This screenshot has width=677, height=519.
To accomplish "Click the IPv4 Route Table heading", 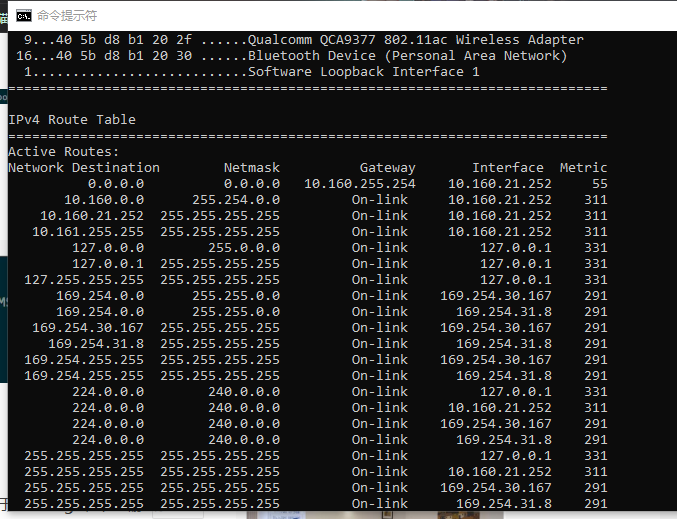I will click(72, 120).
